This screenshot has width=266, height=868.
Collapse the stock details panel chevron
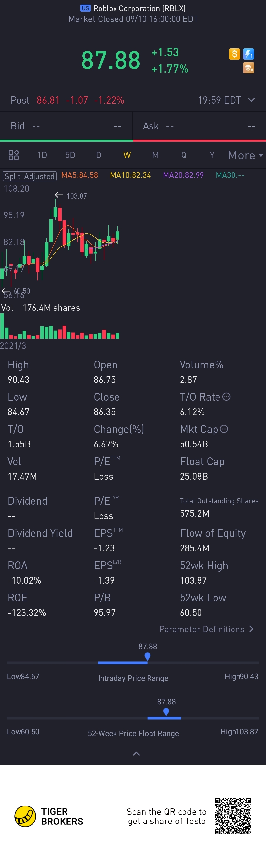point(136,753)
